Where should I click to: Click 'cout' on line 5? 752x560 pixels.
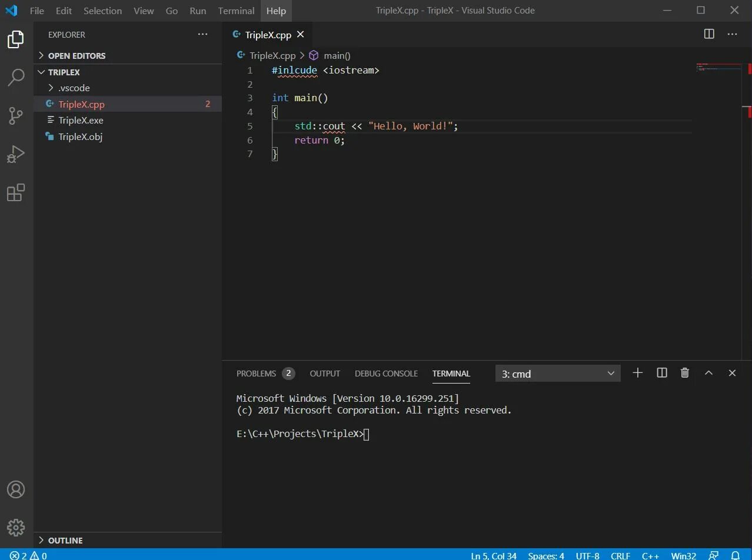point(334,126)
